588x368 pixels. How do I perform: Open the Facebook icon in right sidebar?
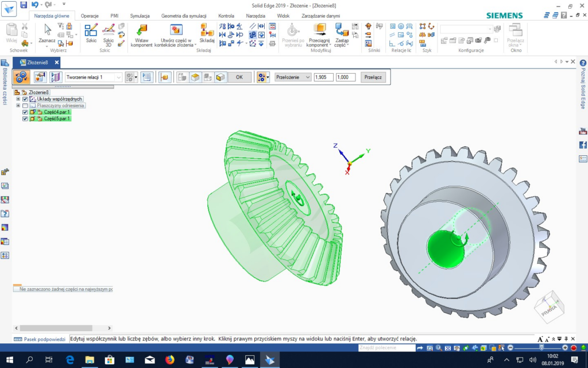pos(583,145)
